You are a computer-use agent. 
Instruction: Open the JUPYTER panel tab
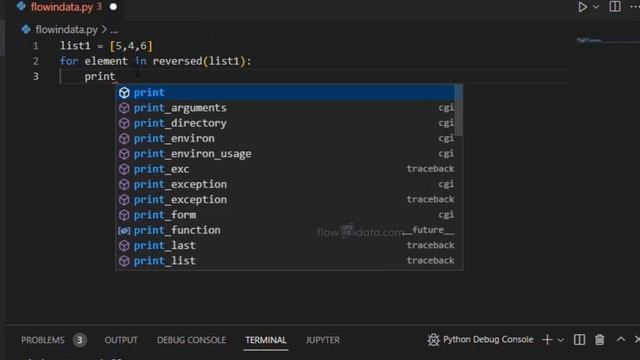(322, 340)
